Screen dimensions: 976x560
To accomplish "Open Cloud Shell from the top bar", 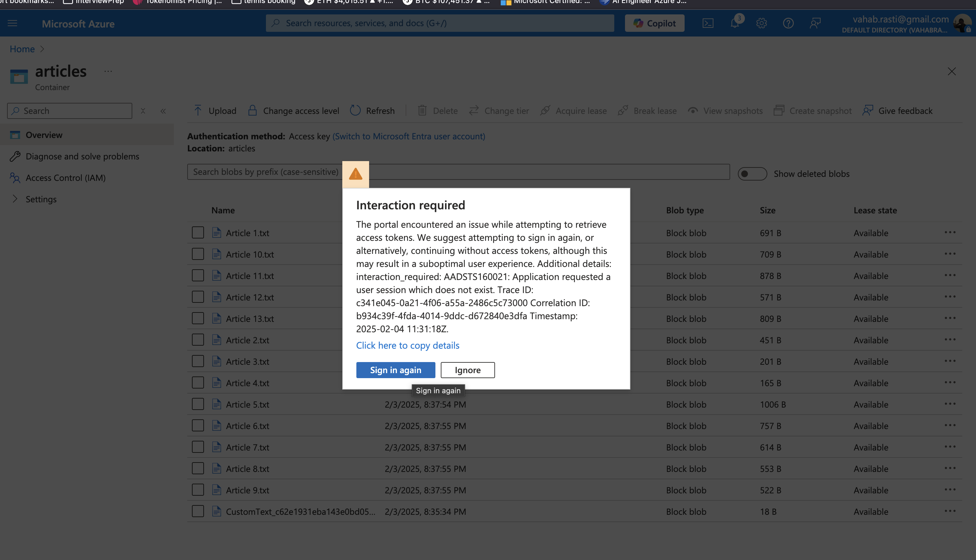I will pyautogui.click(x=708, y=23).
